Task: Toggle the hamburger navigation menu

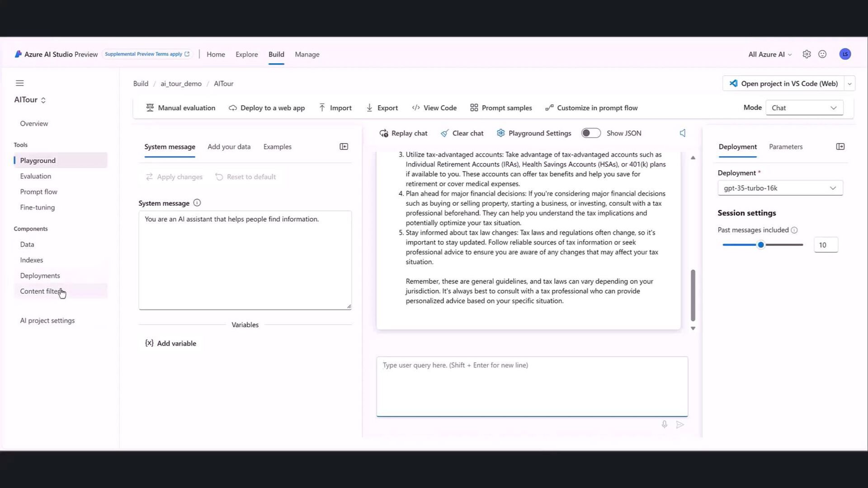Action: click(x=19, y=83)
